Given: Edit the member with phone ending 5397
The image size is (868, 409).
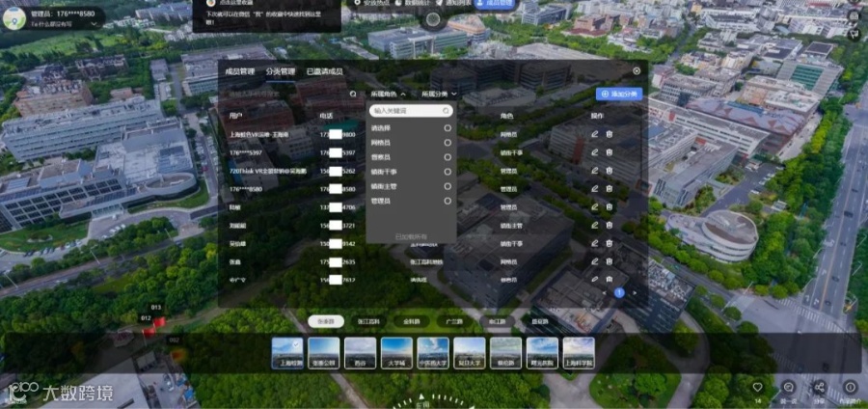Looking at the screenshot, I should (594, 152).
